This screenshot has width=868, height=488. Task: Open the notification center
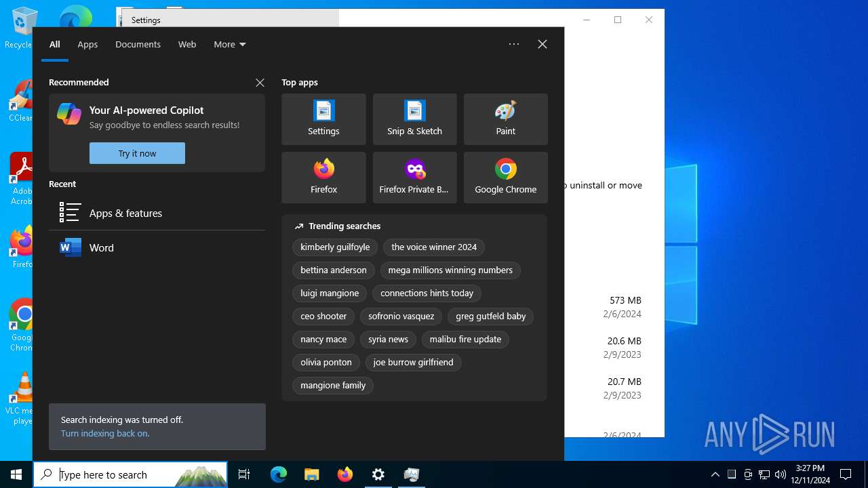[x=846, y=474]
